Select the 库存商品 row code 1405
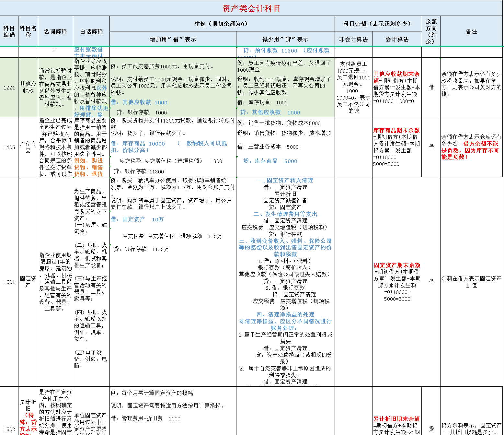The image size is (504, 435). 9,147
